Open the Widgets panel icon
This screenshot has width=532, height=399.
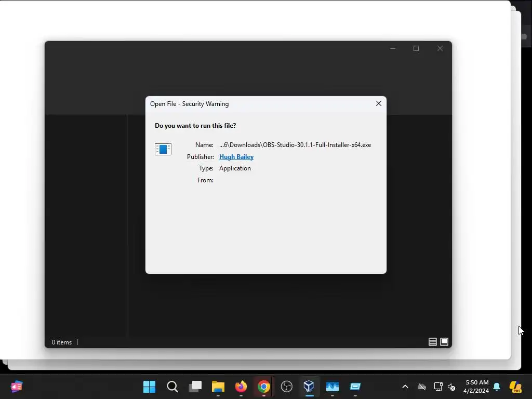[x=16, y=387]
